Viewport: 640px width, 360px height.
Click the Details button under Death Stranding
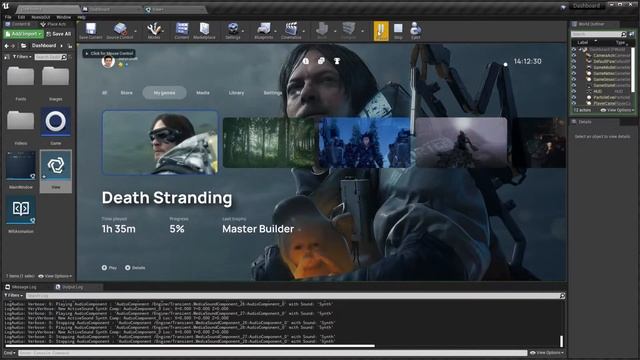point(135,268)
